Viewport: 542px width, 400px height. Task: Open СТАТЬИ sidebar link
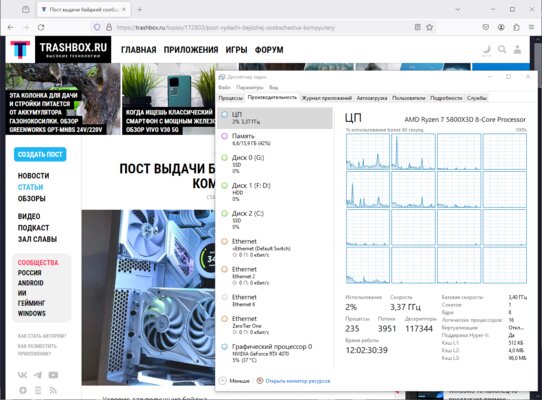(x=30, y=187)
